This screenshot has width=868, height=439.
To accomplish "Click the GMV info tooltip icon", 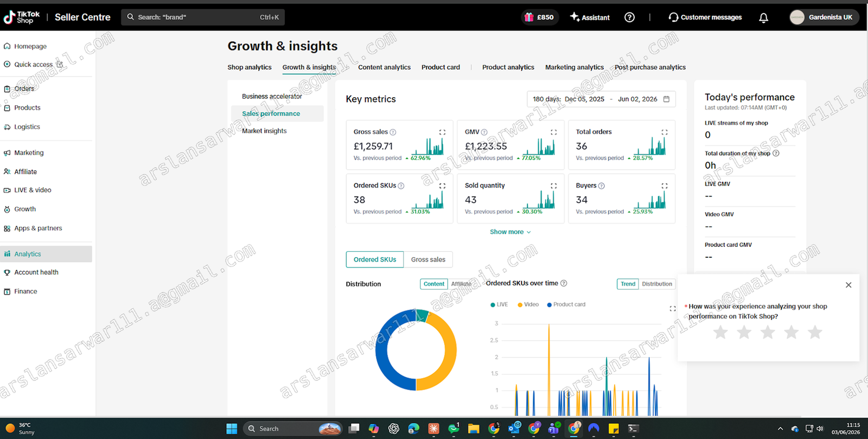I will [x=484, y=132].
